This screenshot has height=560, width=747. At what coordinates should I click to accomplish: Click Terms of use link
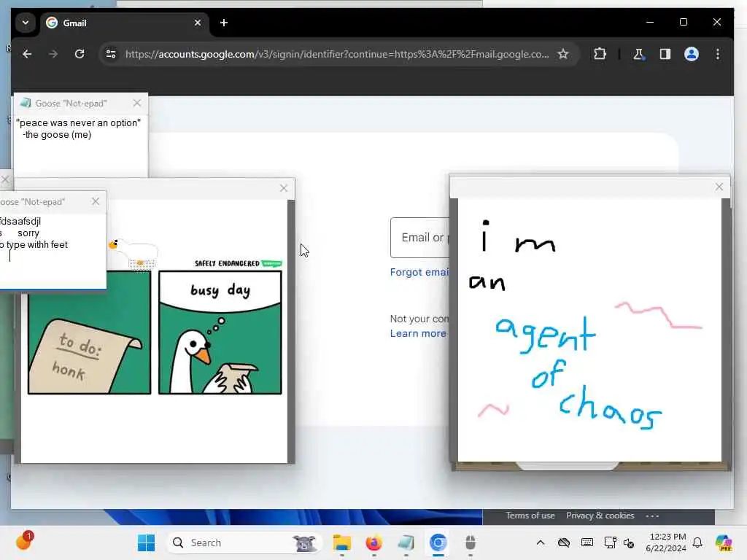(x=530, y=516)
